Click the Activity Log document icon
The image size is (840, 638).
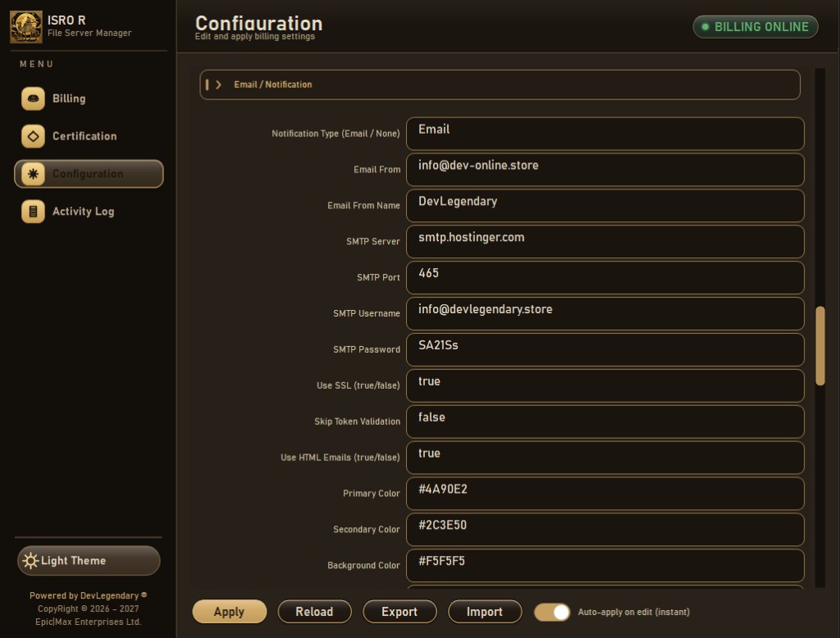coord(33,211)
